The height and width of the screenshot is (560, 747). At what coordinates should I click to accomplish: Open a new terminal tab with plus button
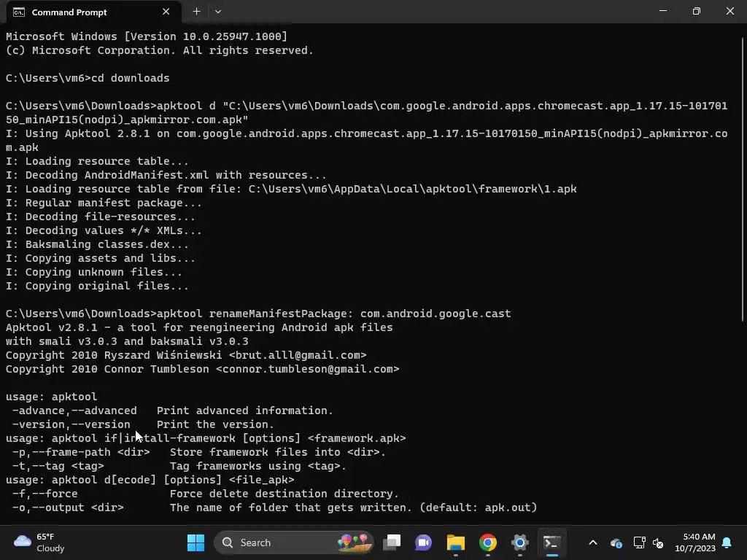(x=196, y=12)
